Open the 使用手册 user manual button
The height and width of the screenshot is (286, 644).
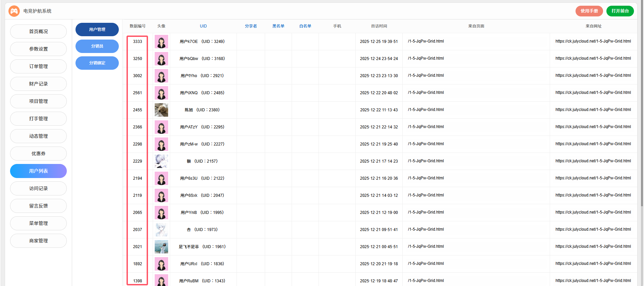589,11
